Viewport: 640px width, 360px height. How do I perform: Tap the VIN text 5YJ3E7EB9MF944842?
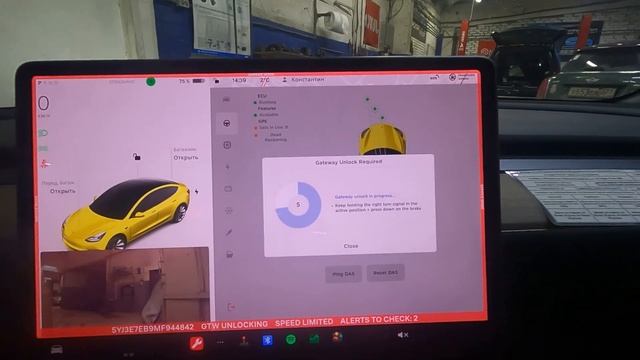(153, 328)
